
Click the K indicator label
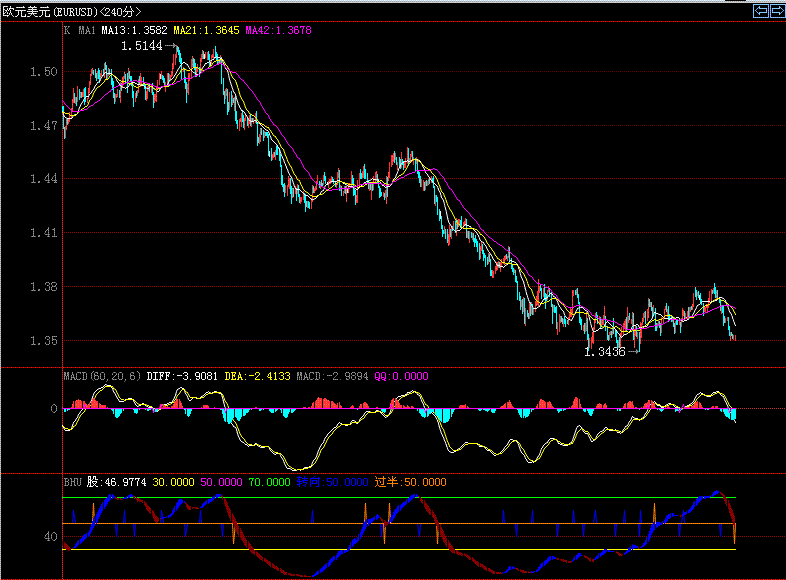pos(67,31)
